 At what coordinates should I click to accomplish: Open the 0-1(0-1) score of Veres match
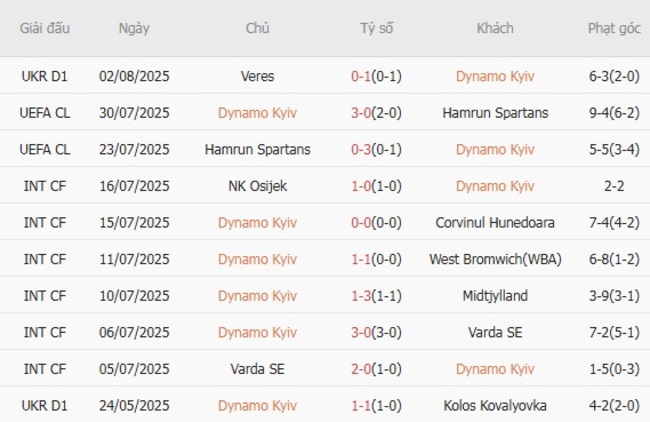point(377,76)
